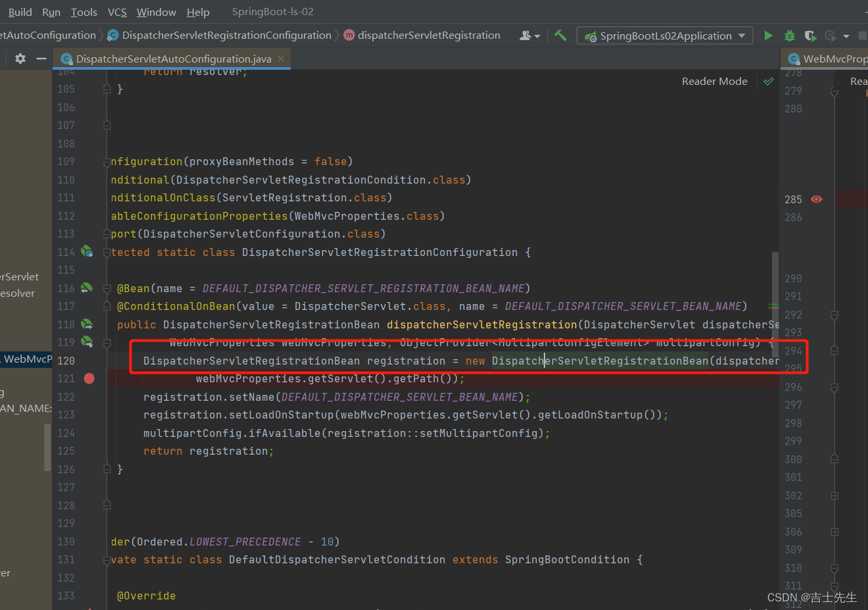Viewport: 868px width, 610px height.
Task: Click the profiler run icon in the toolbar
Action: tap(831, 36)
